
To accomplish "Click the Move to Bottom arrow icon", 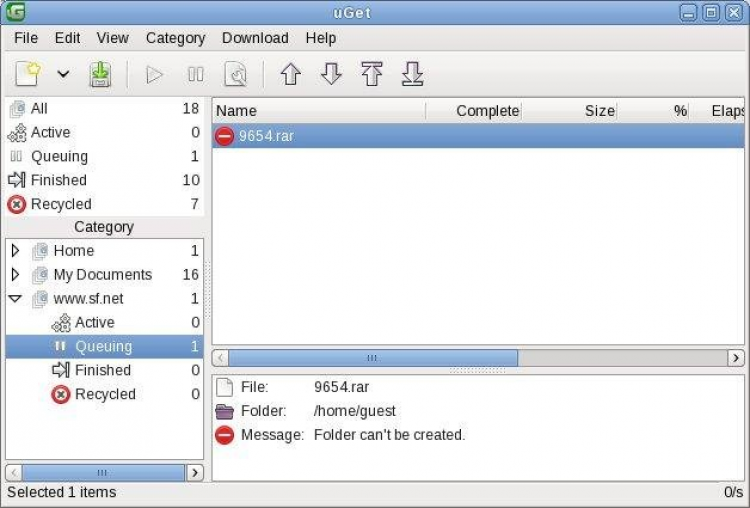I will [x=412, y=74].
